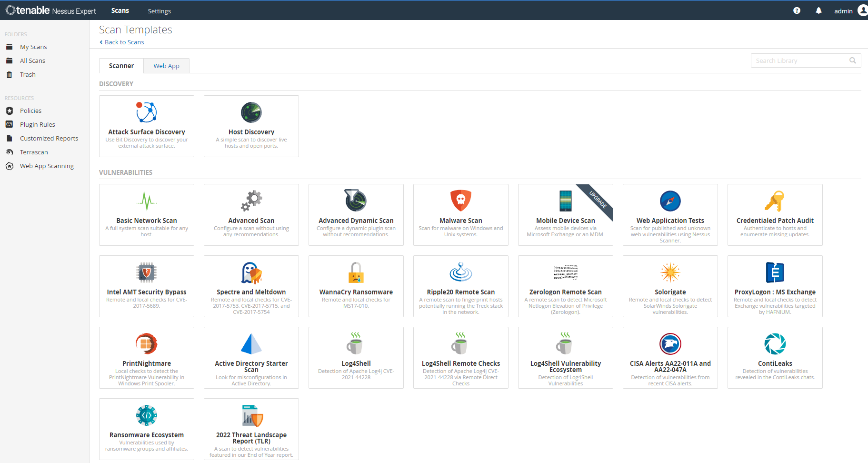Open the Basic Network Scan pulse icon
Screen dimensions: 868x463
146,201
